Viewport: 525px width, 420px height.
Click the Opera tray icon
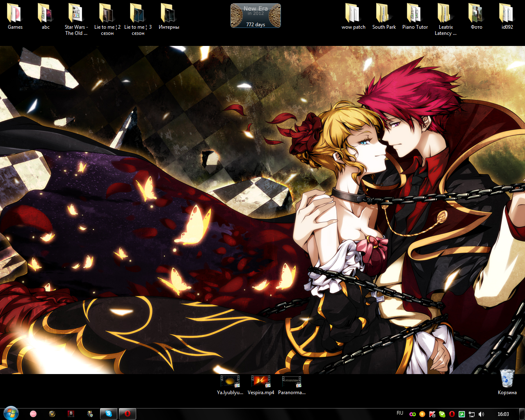click(452, 414)
